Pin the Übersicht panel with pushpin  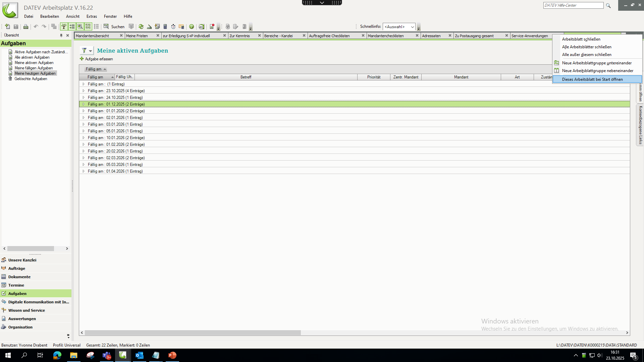(x=61, y=35)
